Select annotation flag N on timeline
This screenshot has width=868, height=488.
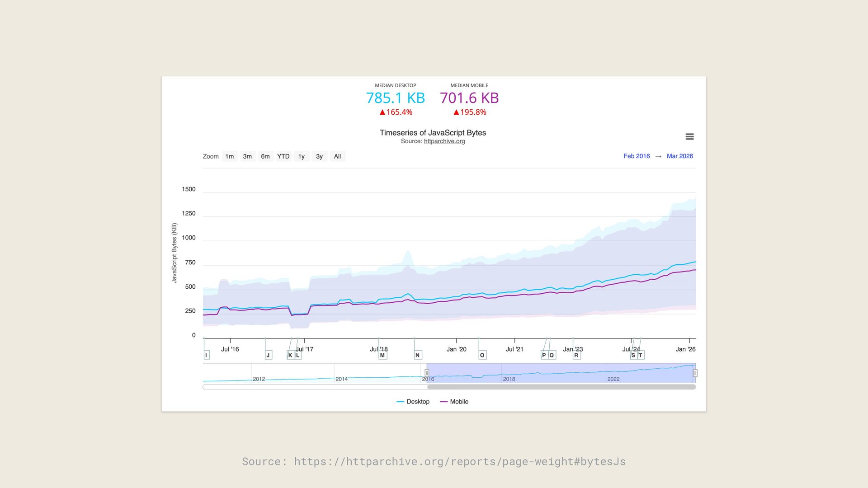418,355
